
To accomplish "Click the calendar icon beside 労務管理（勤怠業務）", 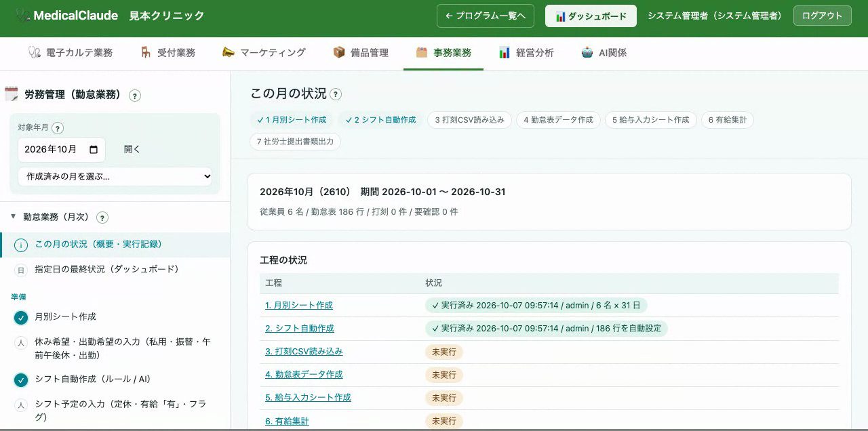I will tap(11, 94).
